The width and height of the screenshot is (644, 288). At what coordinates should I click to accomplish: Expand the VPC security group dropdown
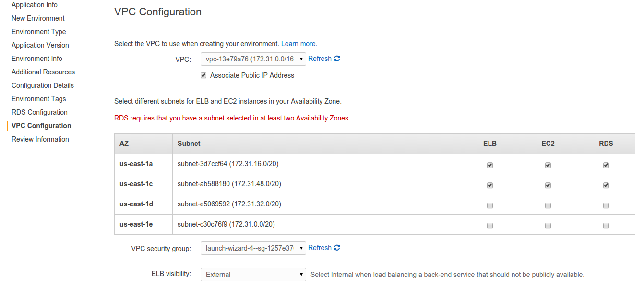[x=253, y=248]
